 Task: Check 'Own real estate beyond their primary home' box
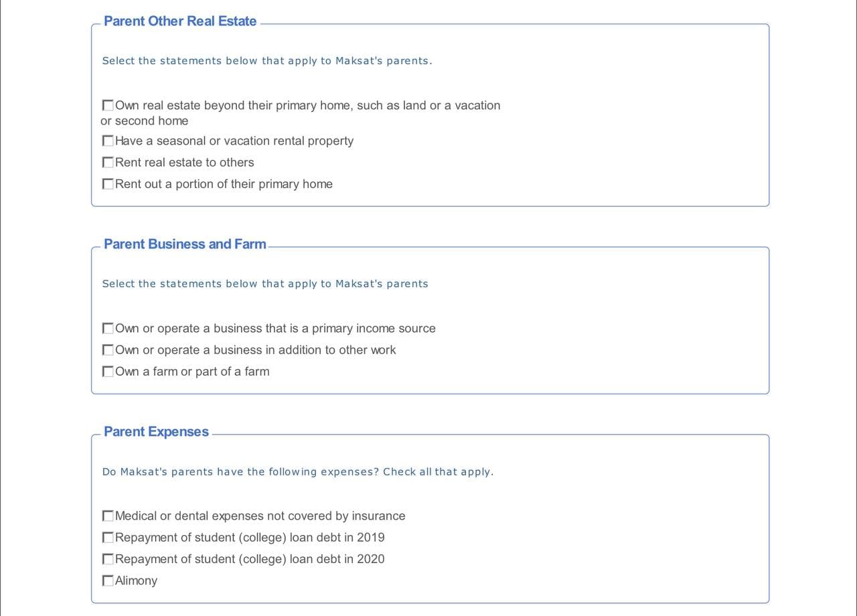pyautogui.click(x=108, y=106)
